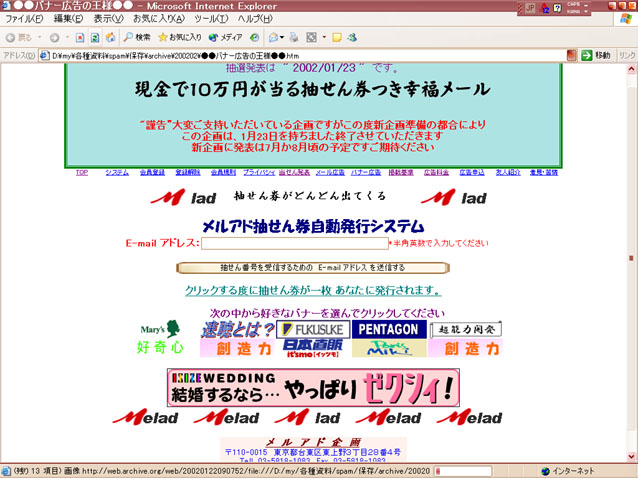Image resolution: width=638 pixels, height=478 pixels.
Task: Show browsing History clock icon
Action: tap(255, 37)
